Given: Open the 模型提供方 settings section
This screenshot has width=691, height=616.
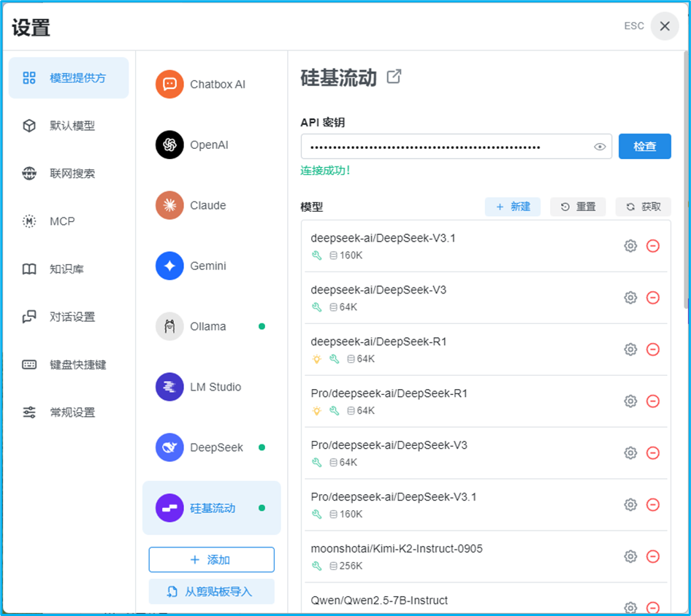Looking at the screenshot, I should coord(69,78).
